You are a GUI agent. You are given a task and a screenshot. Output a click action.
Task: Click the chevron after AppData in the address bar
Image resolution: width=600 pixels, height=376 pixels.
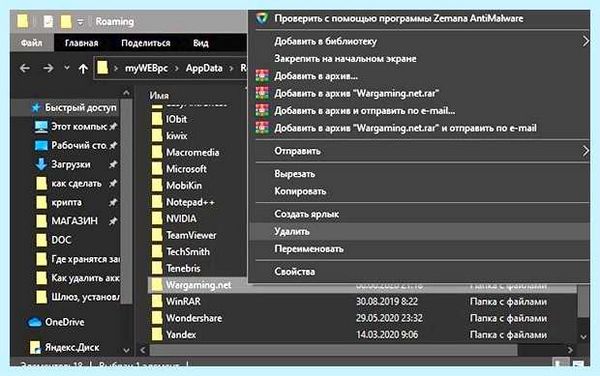(231, 68)
